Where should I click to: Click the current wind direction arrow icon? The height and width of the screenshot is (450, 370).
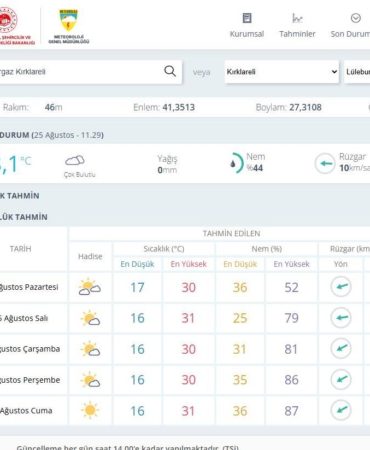click(325, 163)
